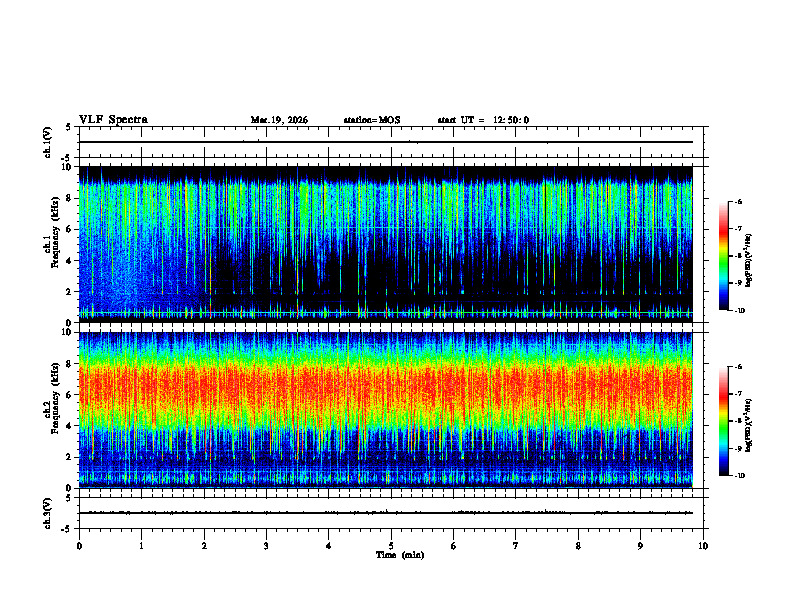Click the "2" kHz tick on the ch.2 frequency axis
Image resolution: width=792 pixels, height=612 pixels.
pyautogui.click(x=70, y=457)
